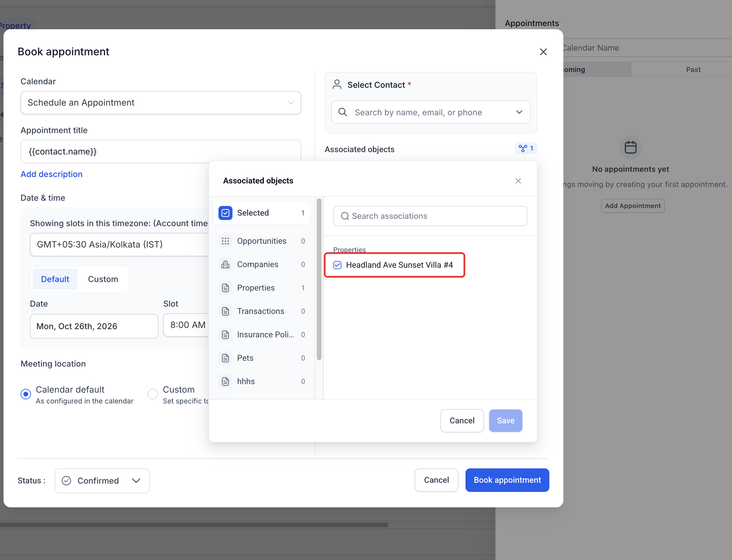The image size is (732, 560).
Task: Click the Properties document icon in sidebar
Action: pyautogui.click(x=225, y=288)
